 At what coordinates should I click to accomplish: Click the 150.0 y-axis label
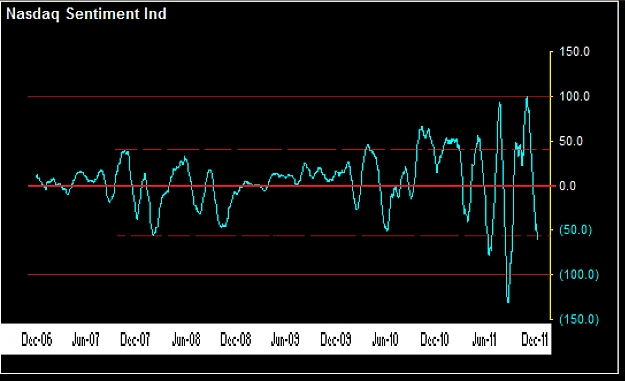click(x=574, y=51)
